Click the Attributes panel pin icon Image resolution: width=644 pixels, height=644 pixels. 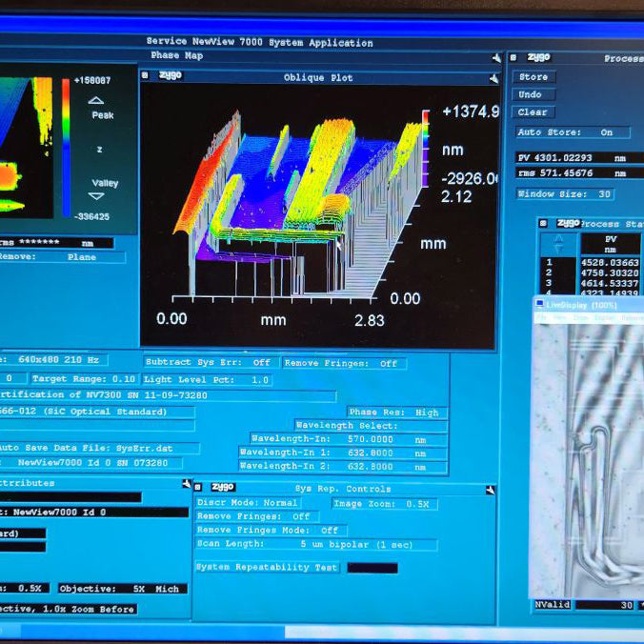(x=187, y=484)
